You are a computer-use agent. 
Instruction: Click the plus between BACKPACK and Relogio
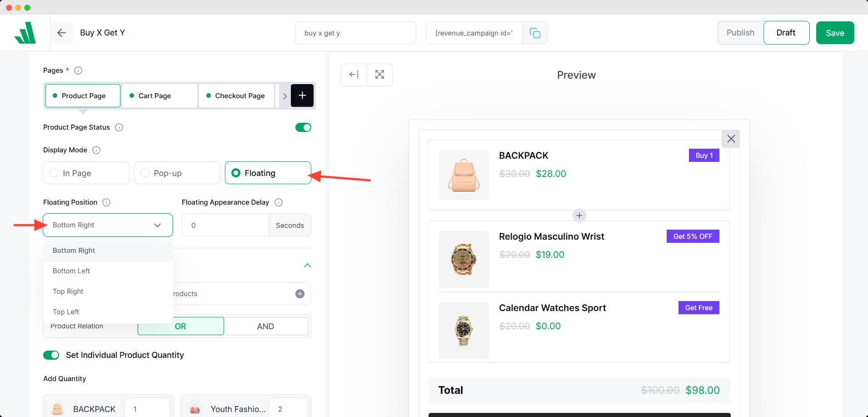tap(579, 216)
